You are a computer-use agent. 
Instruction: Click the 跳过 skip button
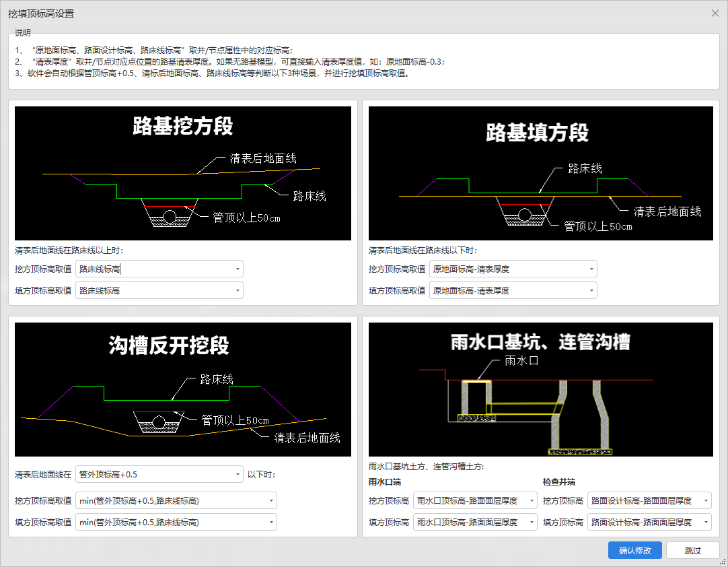pos(692,550)
